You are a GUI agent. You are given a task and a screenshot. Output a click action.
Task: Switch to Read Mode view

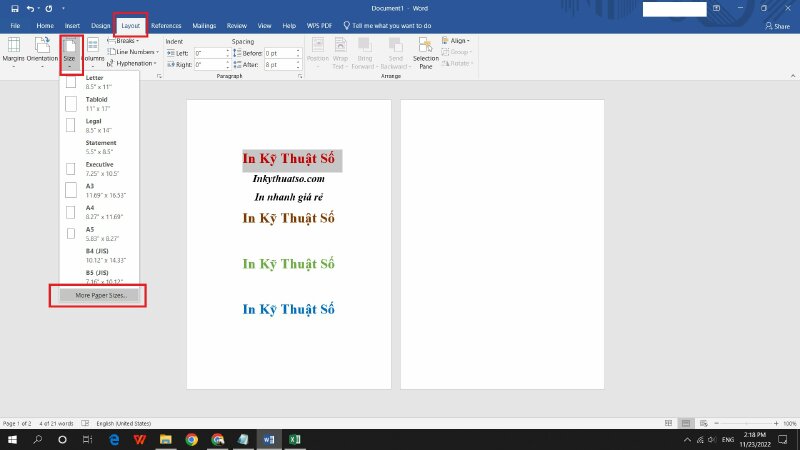668,423
